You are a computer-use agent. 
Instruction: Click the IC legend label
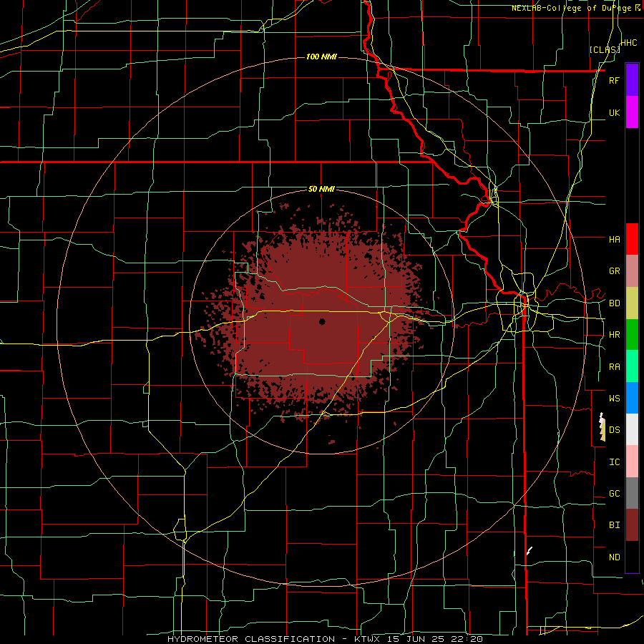614,462
